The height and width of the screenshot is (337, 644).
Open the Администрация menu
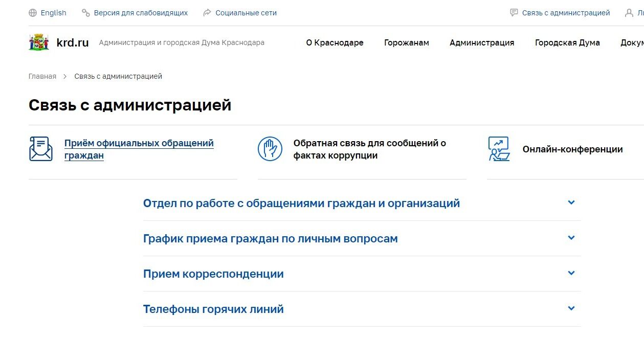coord(482,43)
